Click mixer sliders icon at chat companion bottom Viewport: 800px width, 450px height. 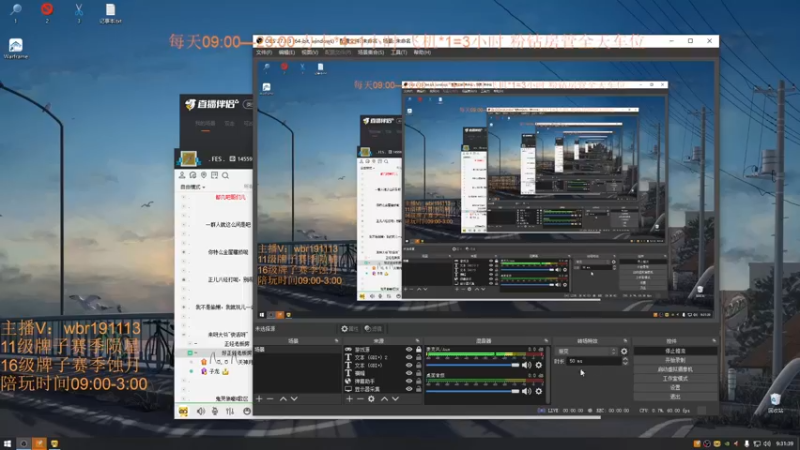click(x=230, y=411)
